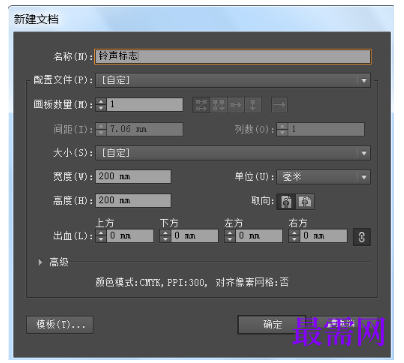The width and height of the screenshot is (404, 363).
Task: Click the 画板数量 artboard count field
Action: tap(145, 105)
